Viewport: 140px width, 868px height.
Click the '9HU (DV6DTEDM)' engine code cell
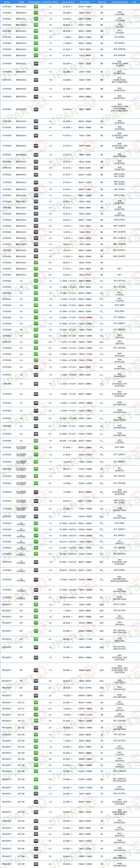pyautogui.click(x=120, y=155)
